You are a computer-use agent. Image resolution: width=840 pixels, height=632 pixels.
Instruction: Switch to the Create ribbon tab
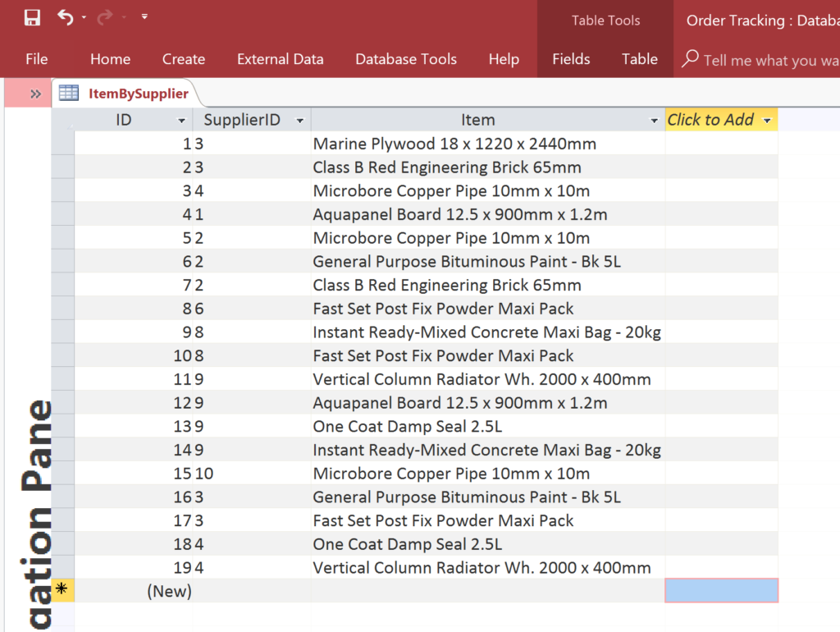[184, 59]
